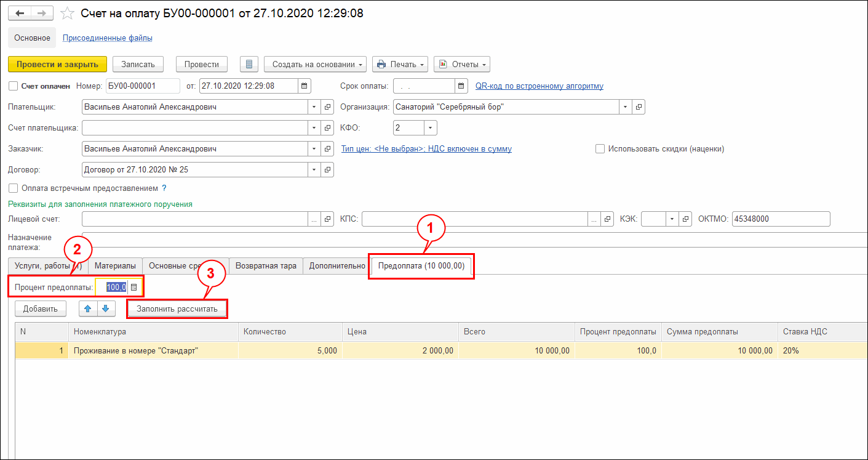This screenshot has width=868, height=460.
Task: Open Договор record with open icon
Action: [x=328, y=170]
